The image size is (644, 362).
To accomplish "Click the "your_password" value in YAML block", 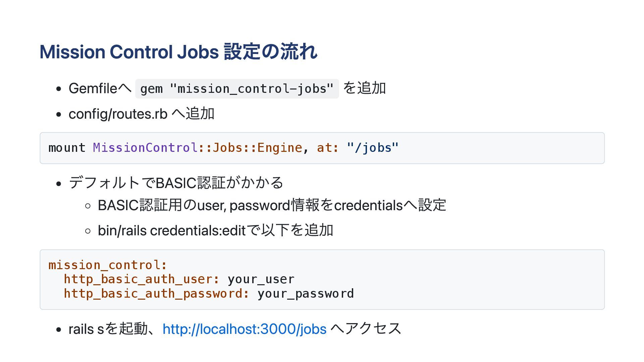I will point(306,294).
